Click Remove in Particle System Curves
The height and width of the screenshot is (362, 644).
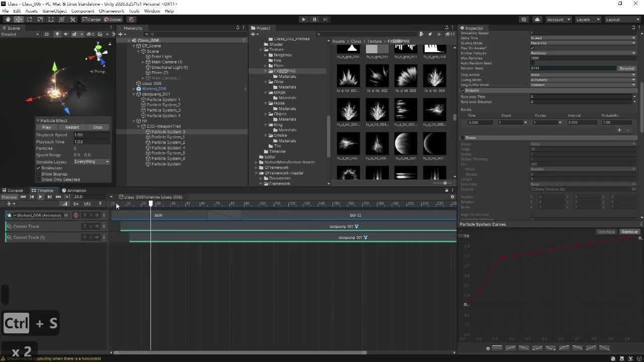tap(629, 232)
